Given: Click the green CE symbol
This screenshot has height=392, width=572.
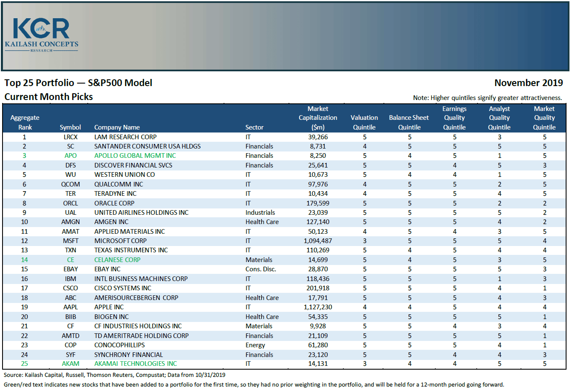Looking at the screenshot, I should (70, 260).
